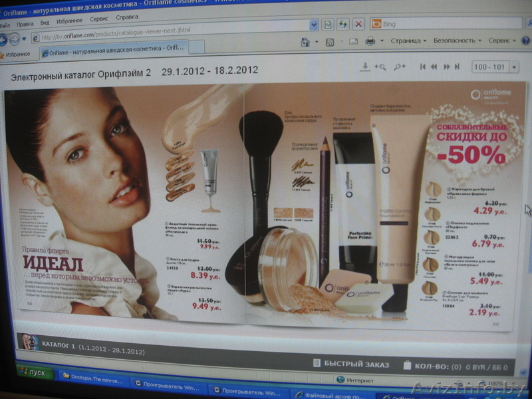The width and height of the screenshot is (532, 399).
Task: Open the page range 100 - 101 dropdown
Action: tap(490, 67)
